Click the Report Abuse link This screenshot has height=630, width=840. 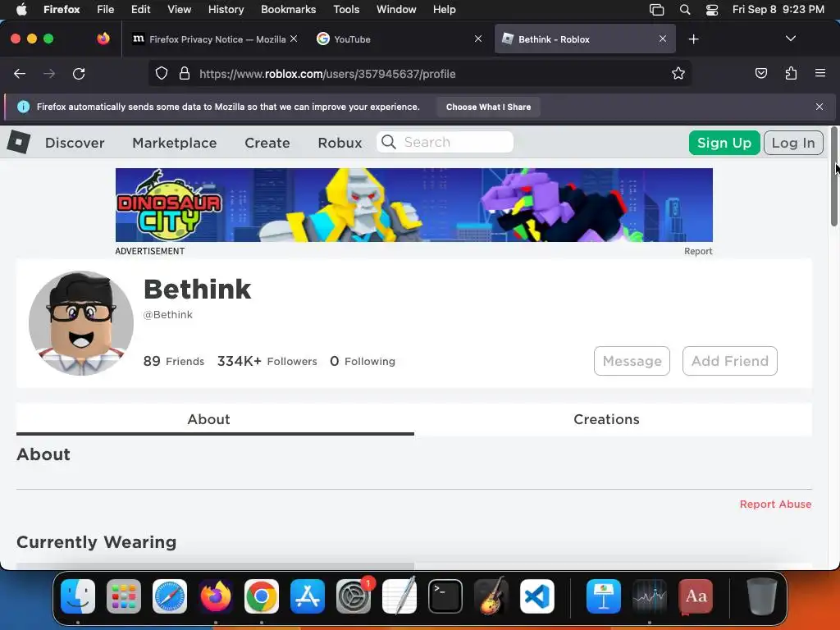775,504
